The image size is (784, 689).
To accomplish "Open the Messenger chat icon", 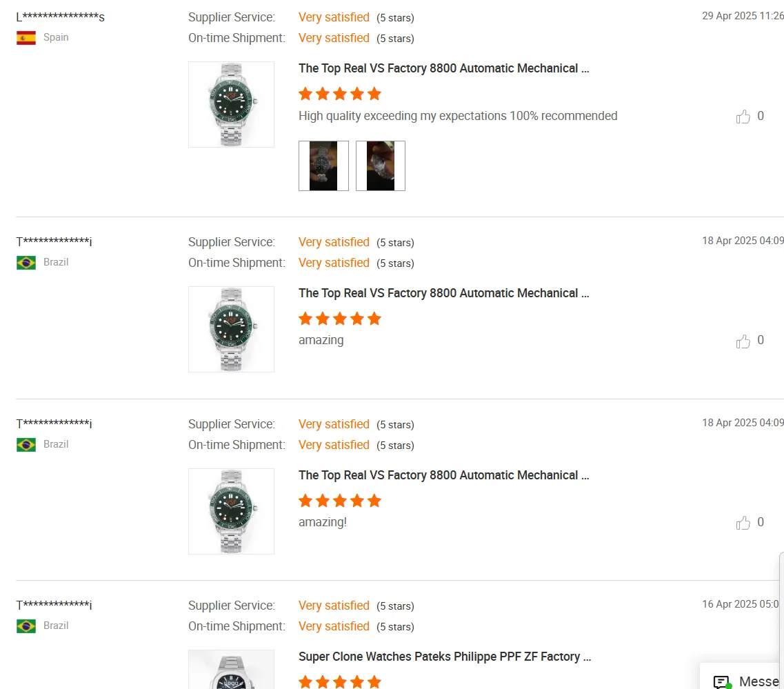I will tap(722, 681).
